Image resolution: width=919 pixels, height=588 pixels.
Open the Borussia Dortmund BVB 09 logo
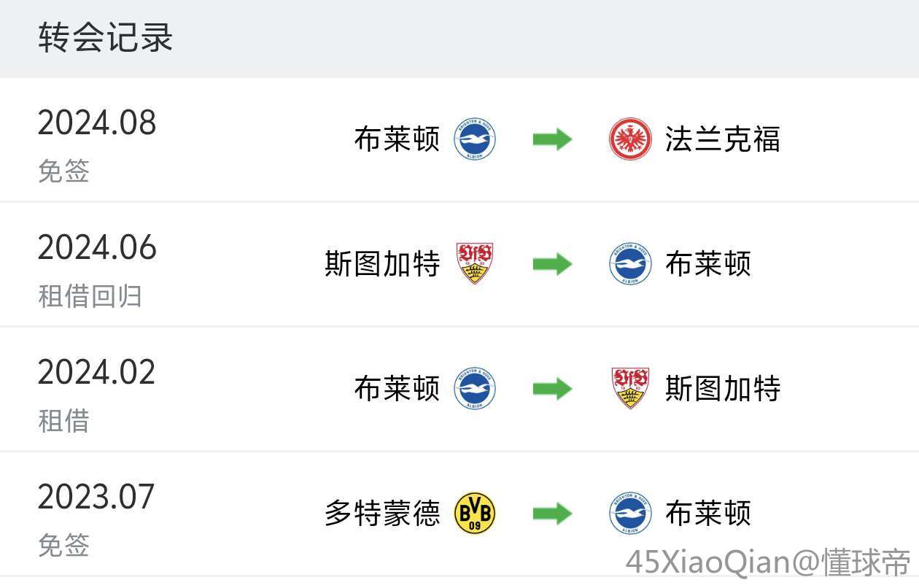pyautogui.click(x=475, y=513)
